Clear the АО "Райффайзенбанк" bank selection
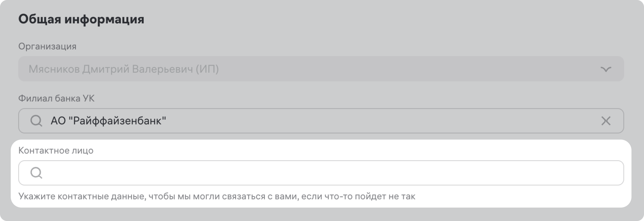The height and width of the screenshot is (221, 644). point(606,121)
